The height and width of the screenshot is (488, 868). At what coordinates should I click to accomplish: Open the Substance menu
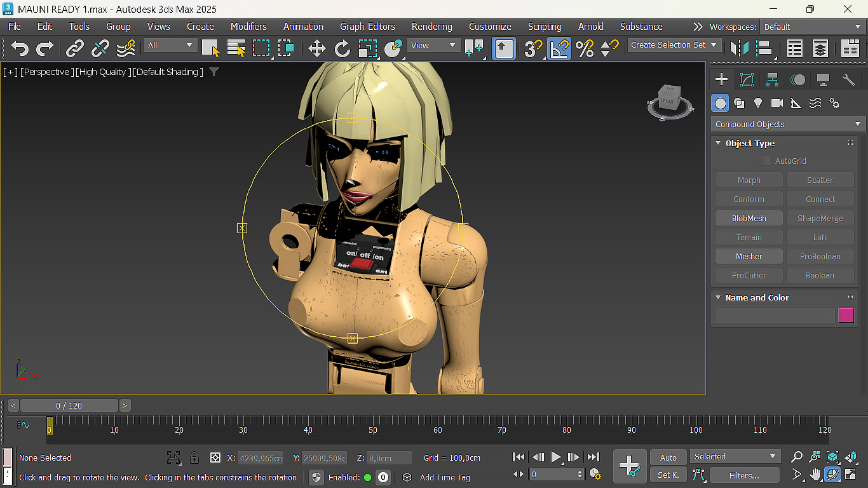(641, 27)
